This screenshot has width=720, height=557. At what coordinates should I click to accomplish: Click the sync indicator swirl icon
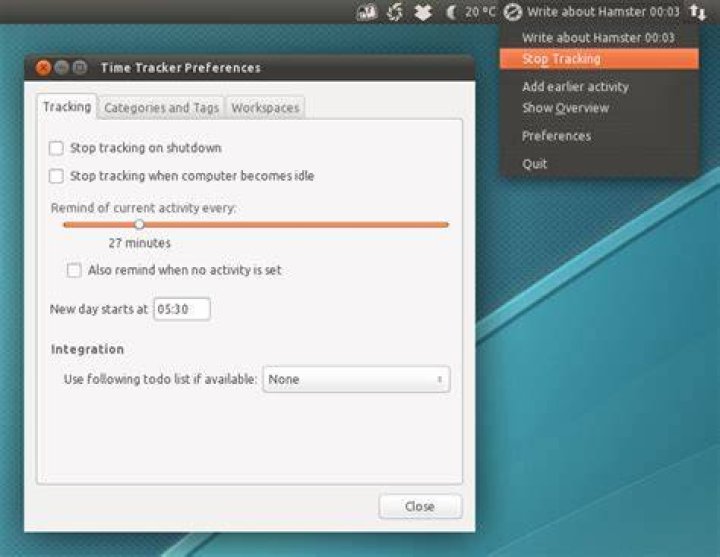pyautogui.click(x=395, y=12)
